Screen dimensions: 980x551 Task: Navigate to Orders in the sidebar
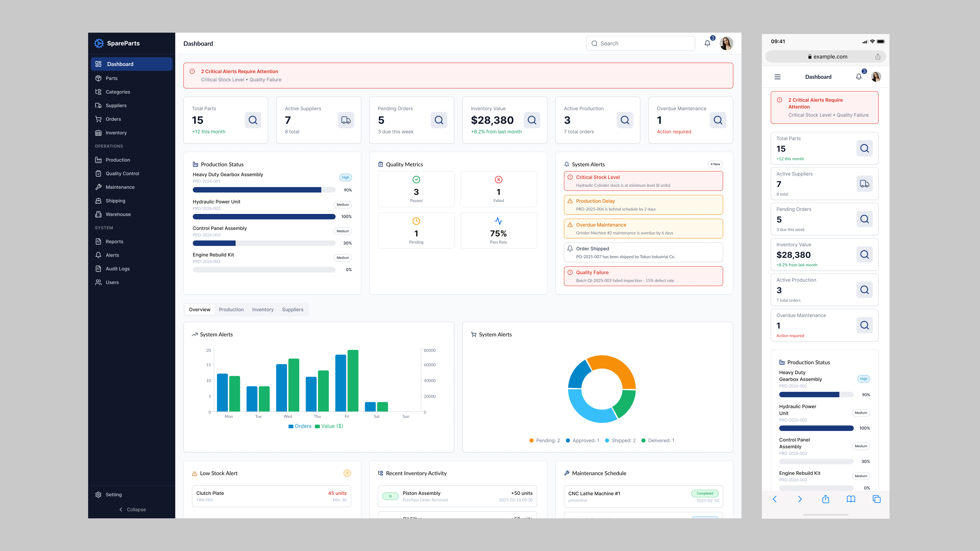[x=132, y=119]
